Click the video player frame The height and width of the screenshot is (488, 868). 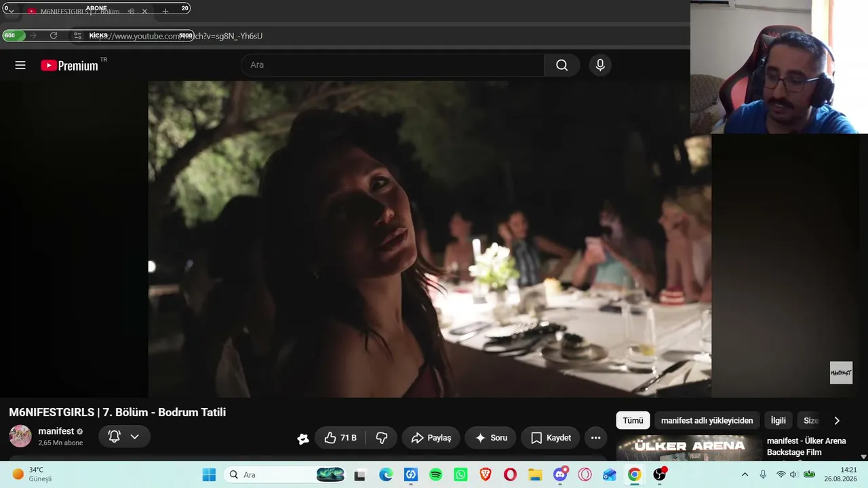pyautogui.click(x=430, y=239)
